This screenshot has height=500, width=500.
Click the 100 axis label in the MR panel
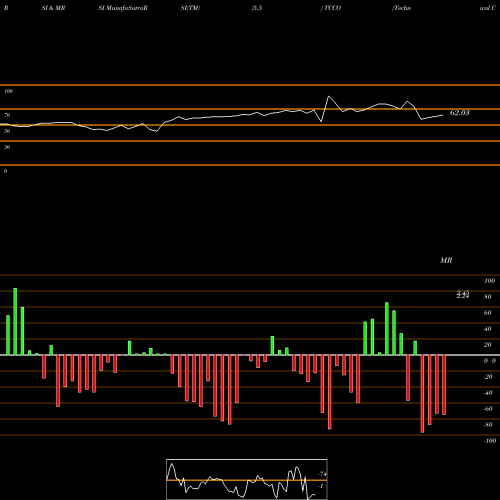click(x=489, y=281)
